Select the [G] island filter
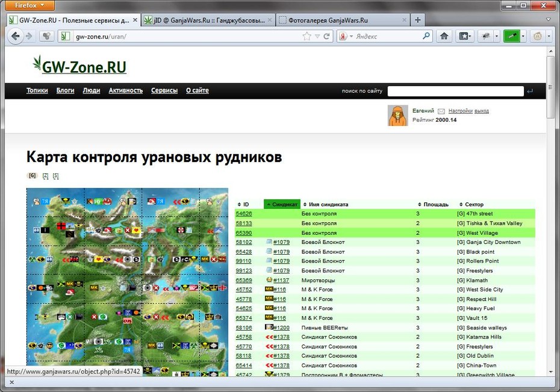This screenshot has height=392, width=560. pyautogui.click(x=32, y=176)
